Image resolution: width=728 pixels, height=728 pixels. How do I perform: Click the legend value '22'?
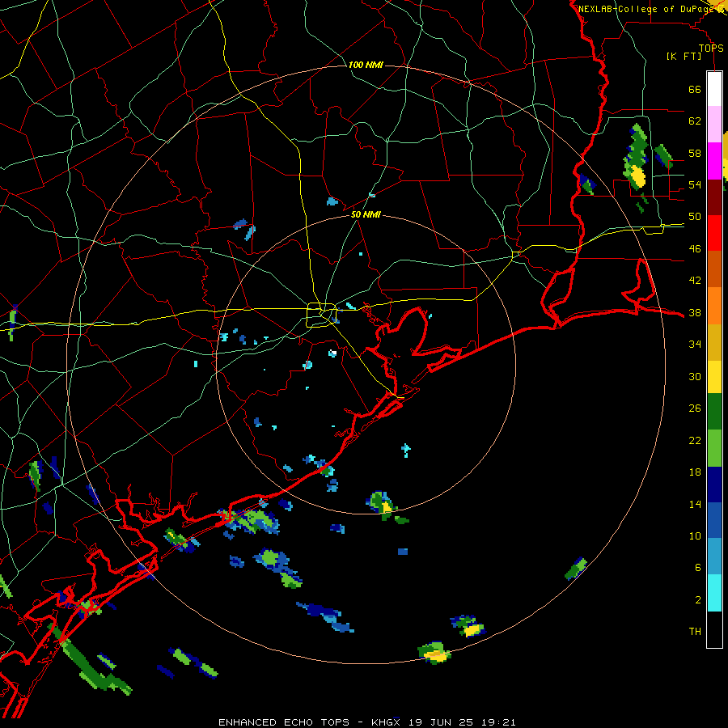click(695, 440)
